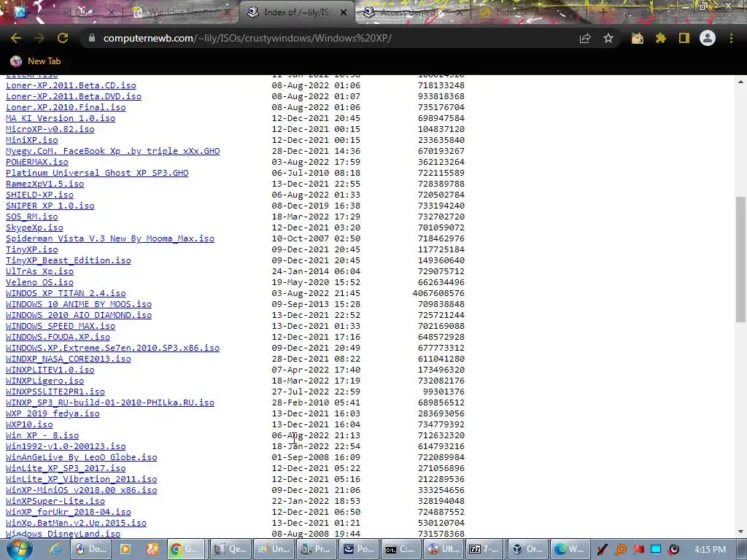This screenshot has width=747, height=560.
Task: Open a new browser tab with plus button
Action: tap(603, 12)
